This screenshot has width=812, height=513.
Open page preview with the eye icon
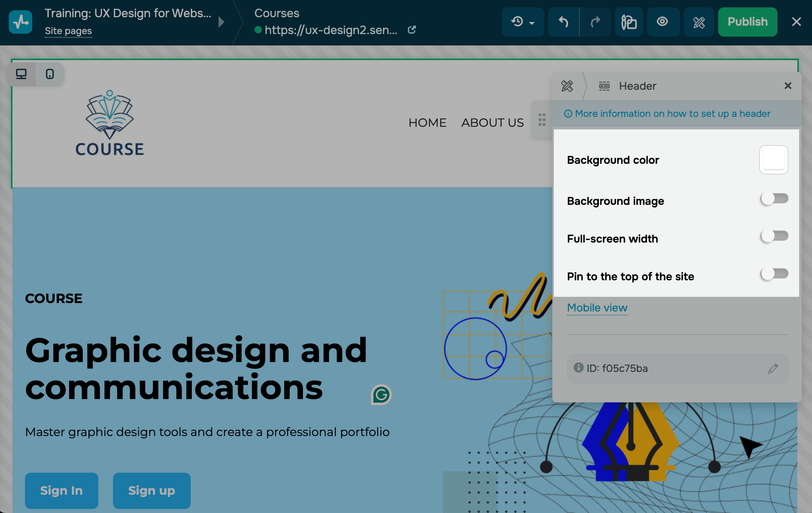[662, 22]
